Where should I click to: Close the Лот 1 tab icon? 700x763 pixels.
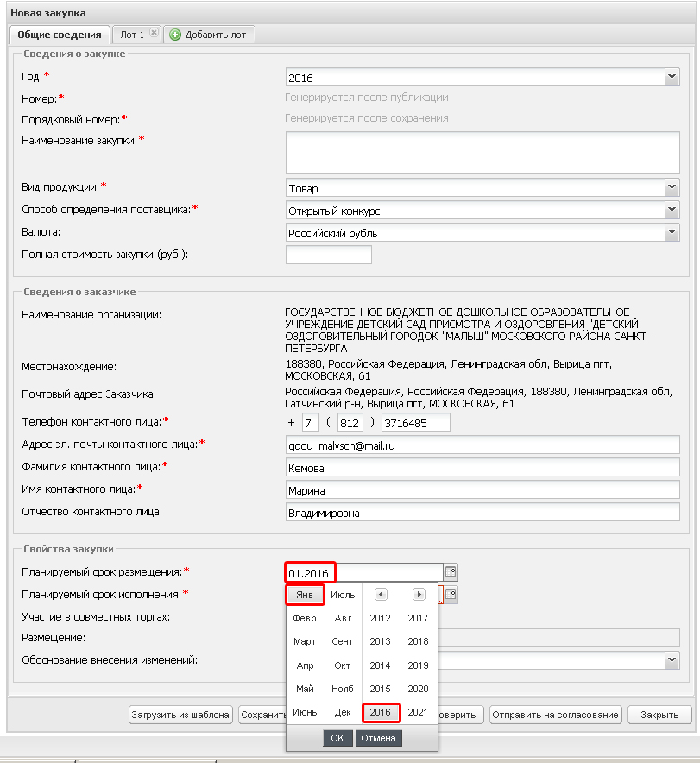pyautogui.click(x=154, y=33)
